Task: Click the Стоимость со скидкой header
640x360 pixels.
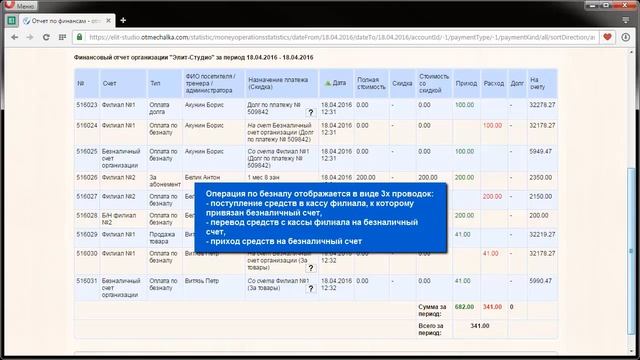Action: coord(434,83)
